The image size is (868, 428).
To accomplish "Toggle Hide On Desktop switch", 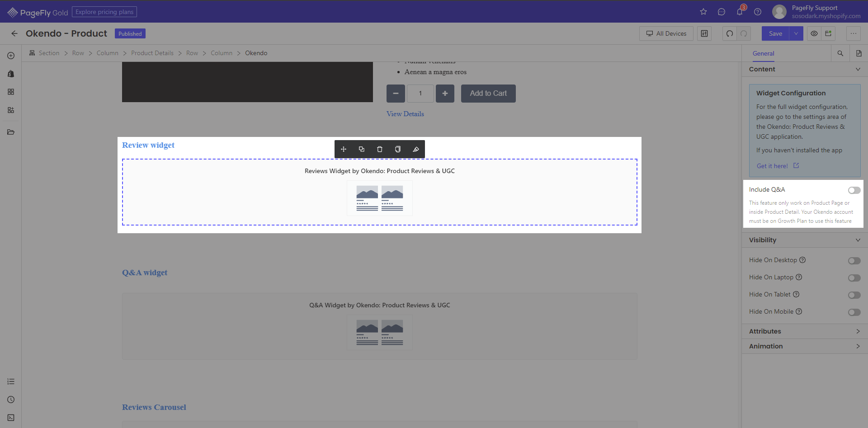I will coord(854,261).
